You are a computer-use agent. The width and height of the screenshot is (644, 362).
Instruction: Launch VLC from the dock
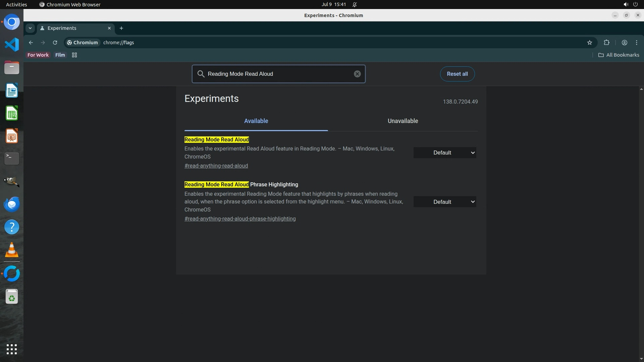(12, 250)
